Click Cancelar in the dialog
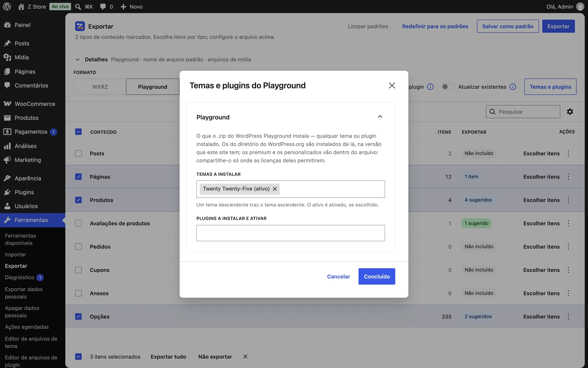 (x=339, y=276)
